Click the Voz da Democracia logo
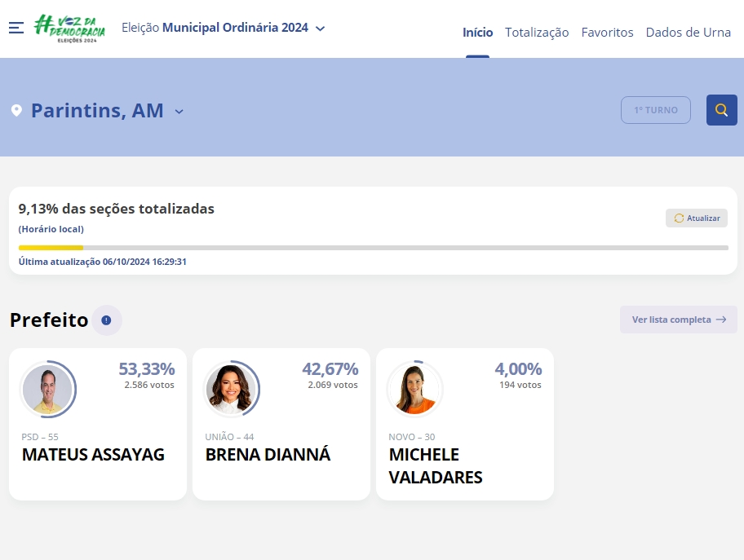The height and width of the screenshot is (560, 744). (x=69, y=28)
